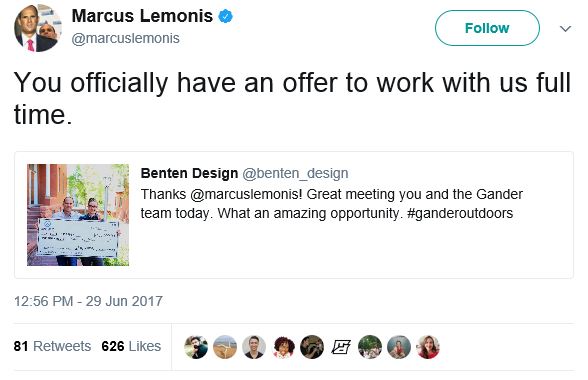Open the Marcus Lemonis display name
The width and height of the screenshot is (588, 380).
point(142,16)
